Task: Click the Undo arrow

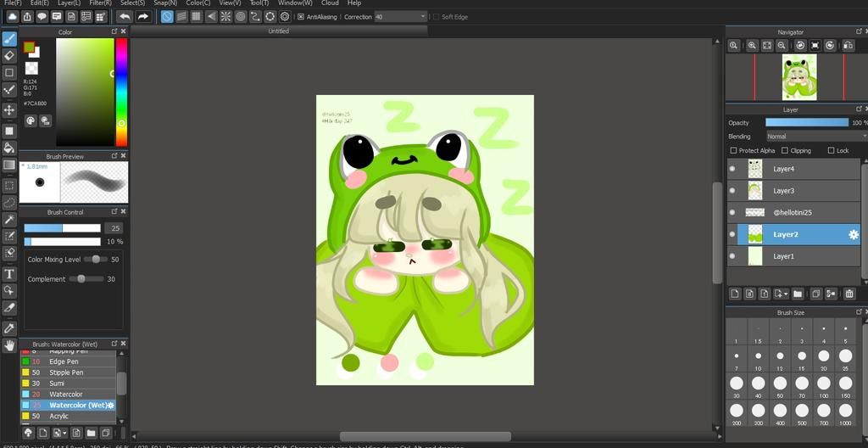Action: pos(125,17)
